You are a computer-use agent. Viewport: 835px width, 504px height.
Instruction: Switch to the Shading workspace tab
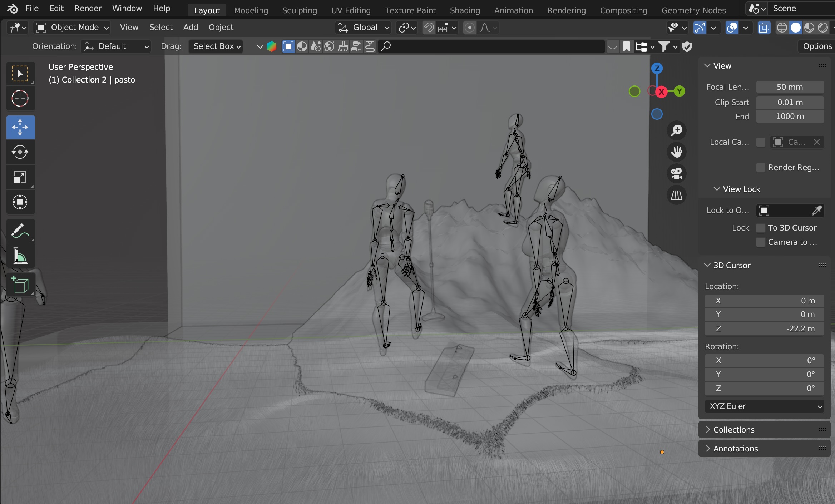[465, 10]
